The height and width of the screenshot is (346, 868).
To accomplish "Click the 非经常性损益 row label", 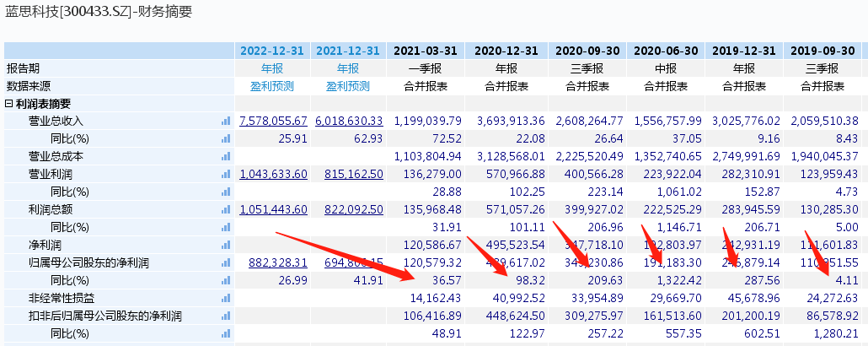I will click(x=62, y=298).
